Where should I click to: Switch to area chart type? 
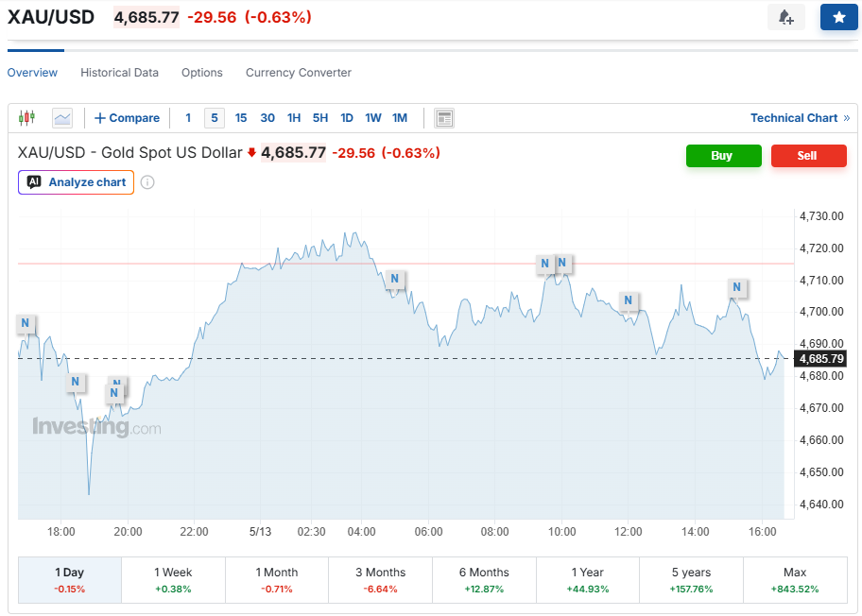pos(62,117)
